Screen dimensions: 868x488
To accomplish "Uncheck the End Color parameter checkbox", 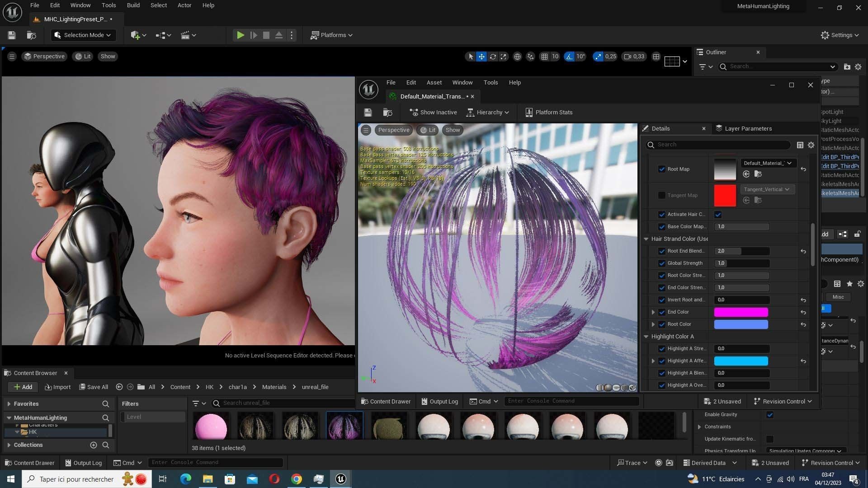I will 662,312.
